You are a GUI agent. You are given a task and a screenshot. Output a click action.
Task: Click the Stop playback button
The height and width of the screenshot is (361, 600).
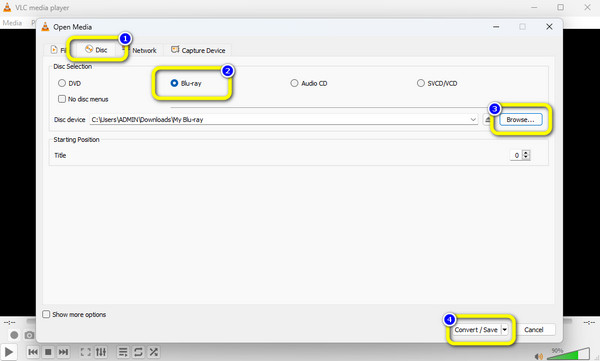(x=48, y=352)
